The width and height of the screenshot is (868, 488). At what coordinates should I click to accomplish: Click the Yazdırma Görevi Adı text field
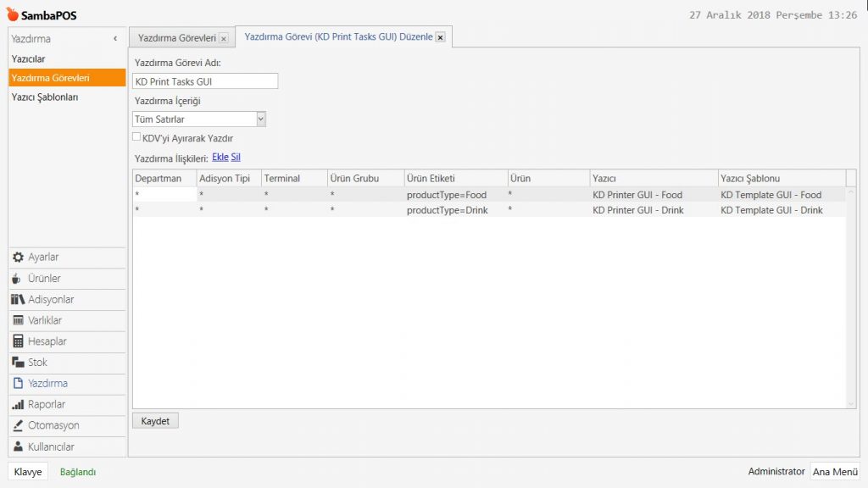tap(206, 81)
